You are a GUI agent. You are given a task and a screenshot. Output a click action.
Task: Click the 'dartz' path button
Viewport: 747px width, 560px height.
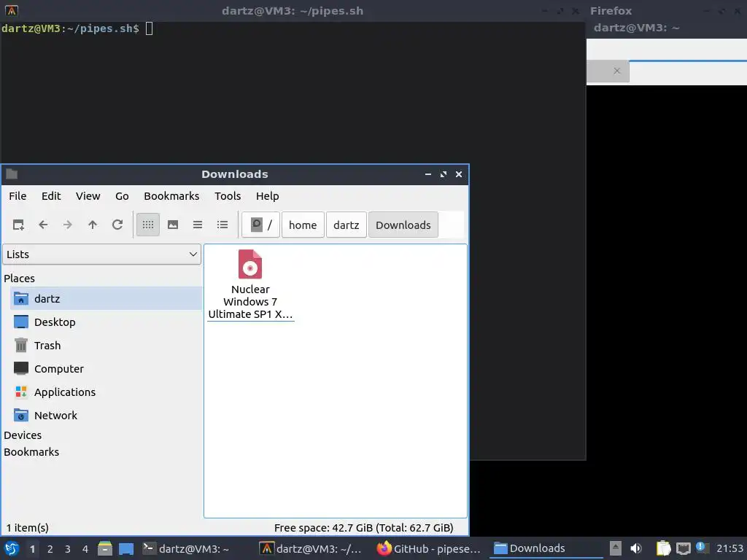(347, 225)
